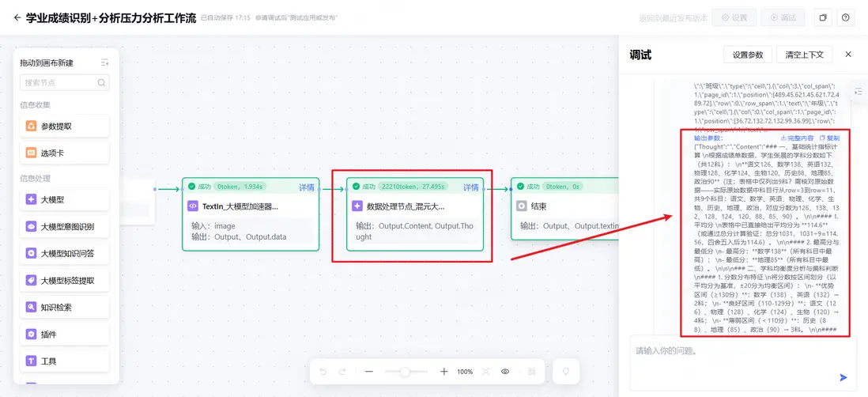
Task: Select the 大模型知识问答 node icon
Action: pos(31,254)
